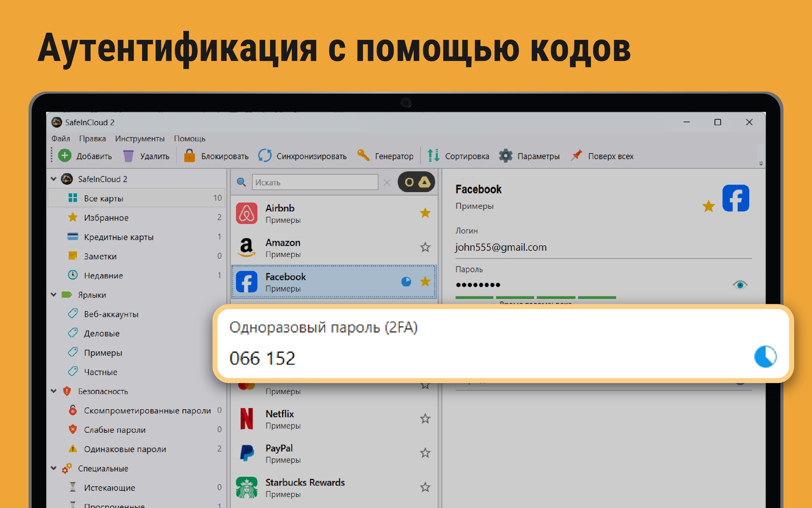Toggle favorite star on PayPal card

pyautogui.click(x=425, y=453)
